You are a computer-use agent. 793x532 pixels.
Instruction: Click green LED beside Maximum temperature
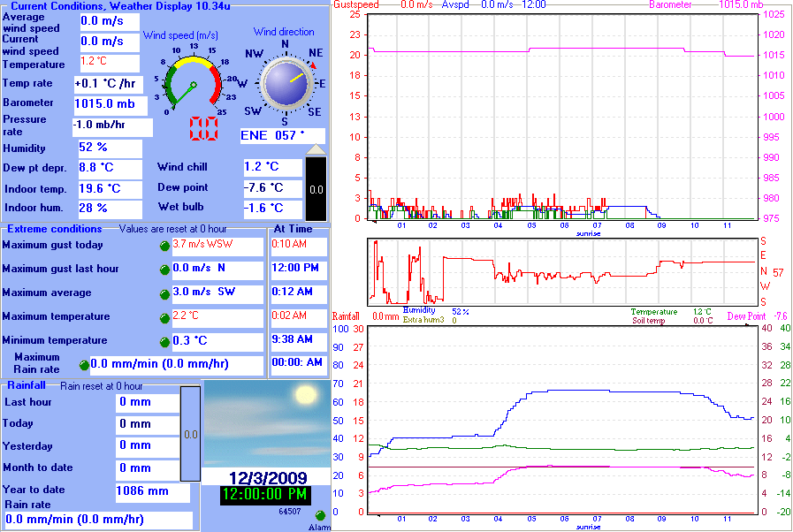pos(164,317)
